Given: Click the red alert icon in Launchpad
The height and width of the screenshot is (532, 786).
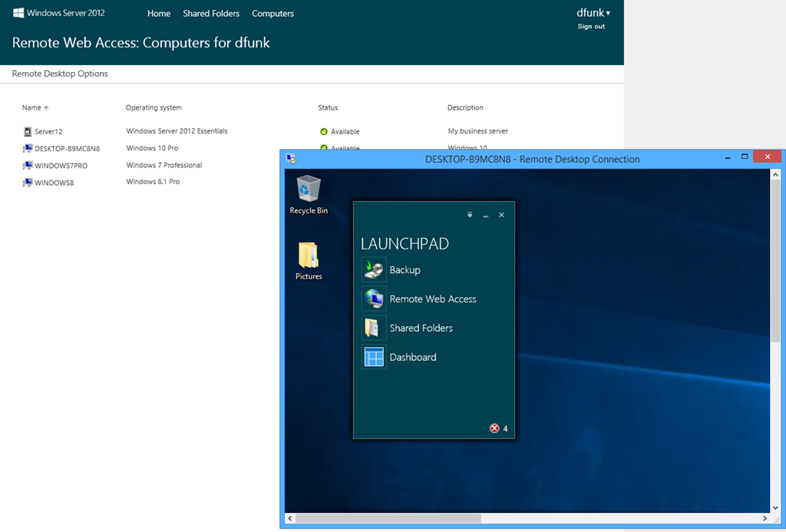Looking at the screenshot, I should (x=494, y=428).
